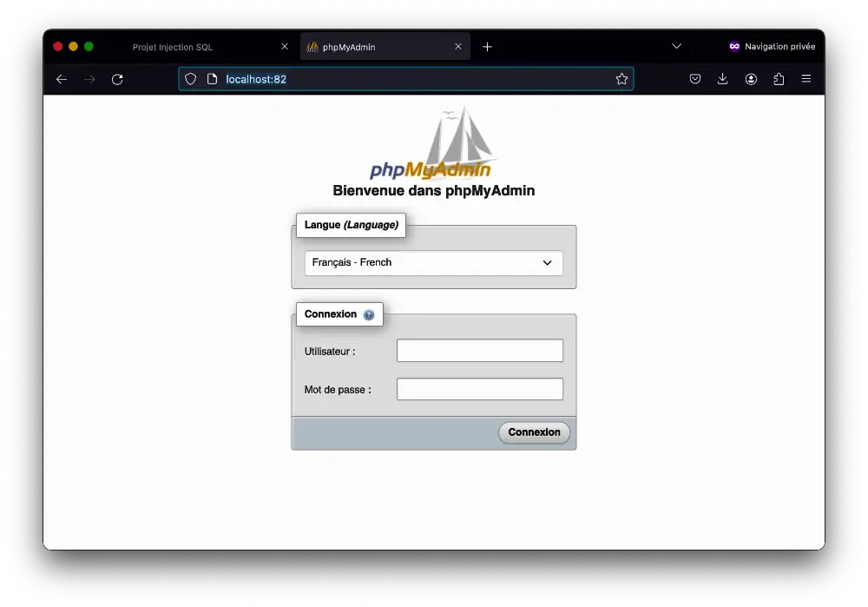Click the Mot de passe : label
Viewport: 868px width, 607px height.
338,390
